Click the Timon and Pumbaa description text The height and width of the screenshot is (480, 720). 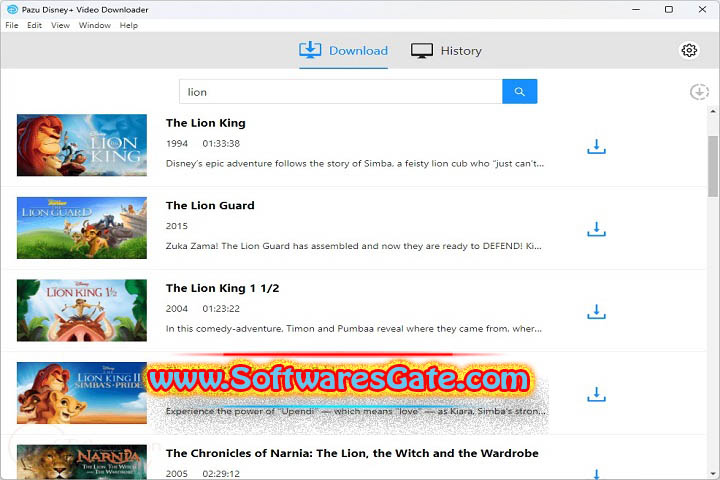[x=354, y=329]
